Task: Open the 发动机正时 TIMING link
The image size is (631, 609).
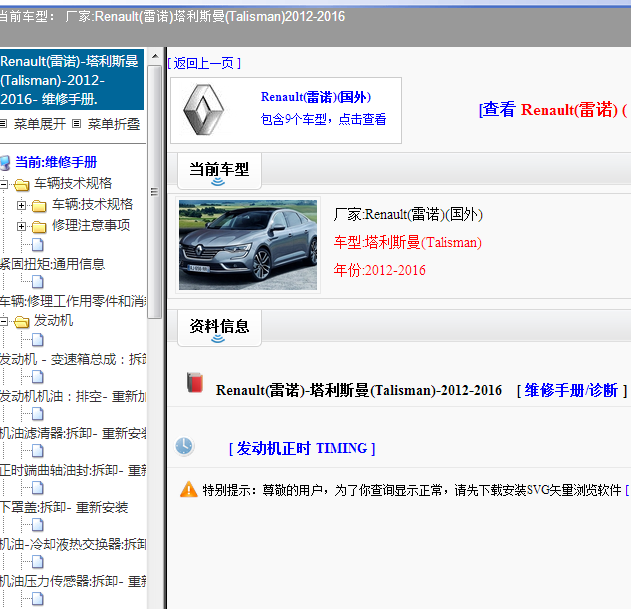Action: point(302,448)
